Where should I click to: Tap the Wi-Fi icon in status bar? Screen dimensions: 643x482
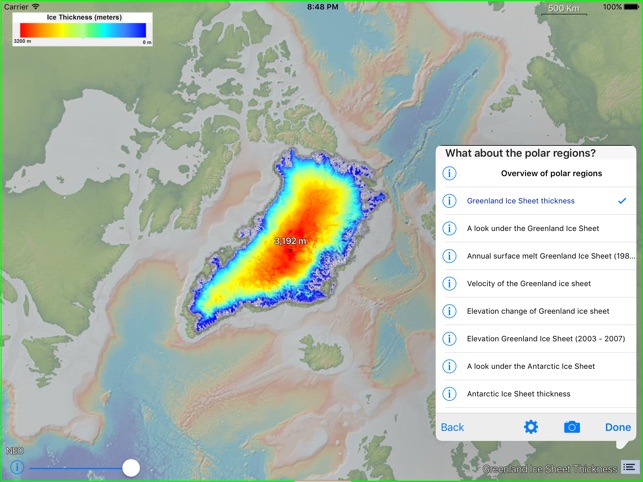click(x=36, y=7)
